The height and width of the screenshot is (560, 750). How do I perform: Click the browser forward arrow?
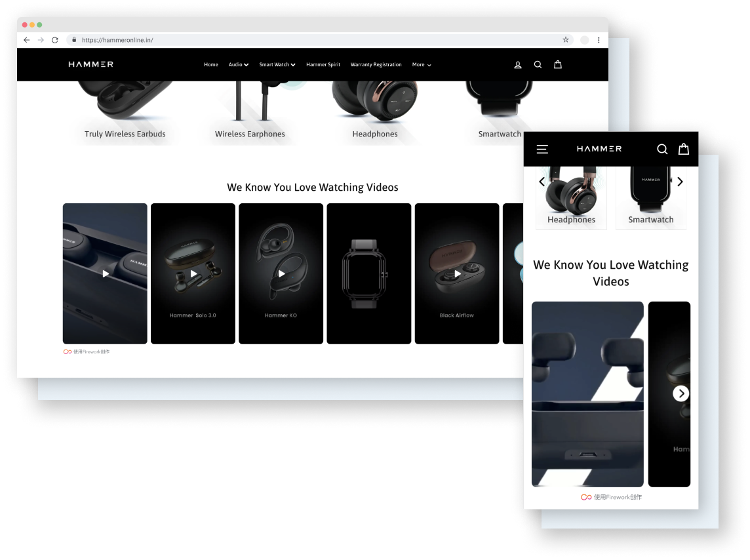[x=41, y=40]
